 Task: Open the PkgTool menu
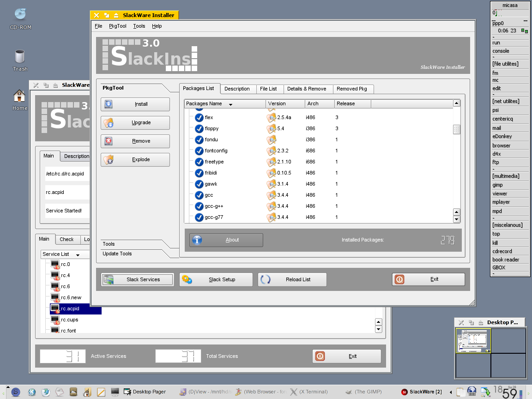pyautogui.click(x=118, y=26)
